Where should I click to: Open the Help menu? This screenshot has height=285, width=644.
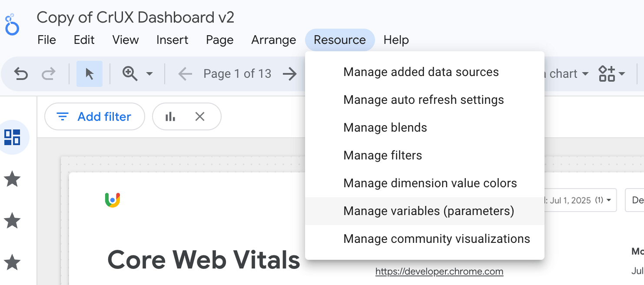pyautogui.click(x=396, y=40)
